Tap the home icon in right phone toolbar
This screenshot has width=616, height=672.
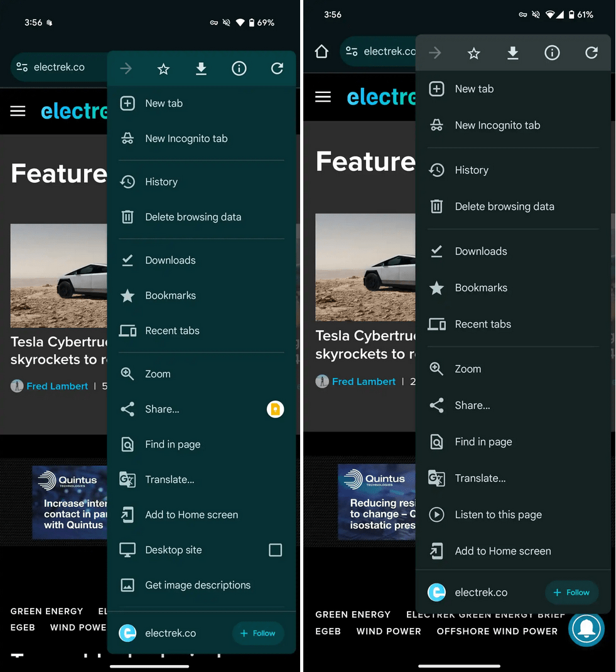coord(322,52)
